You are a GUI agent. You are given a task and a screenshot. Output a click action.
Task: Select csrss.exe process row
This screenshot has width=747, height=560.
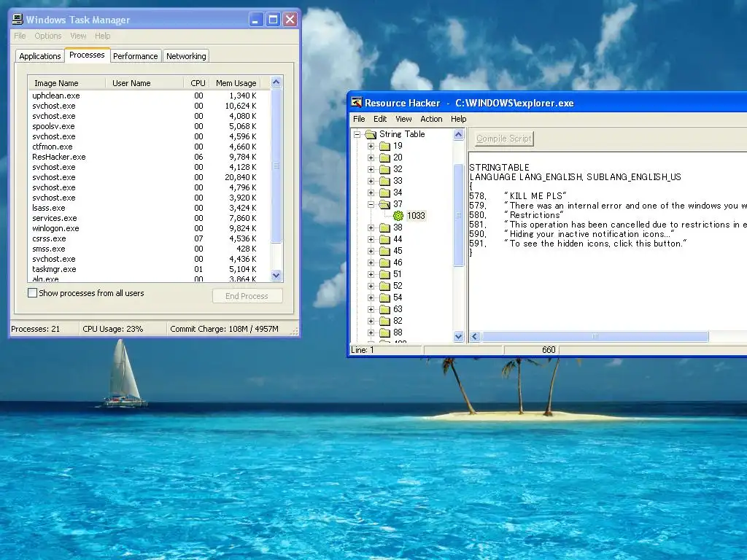149,238
